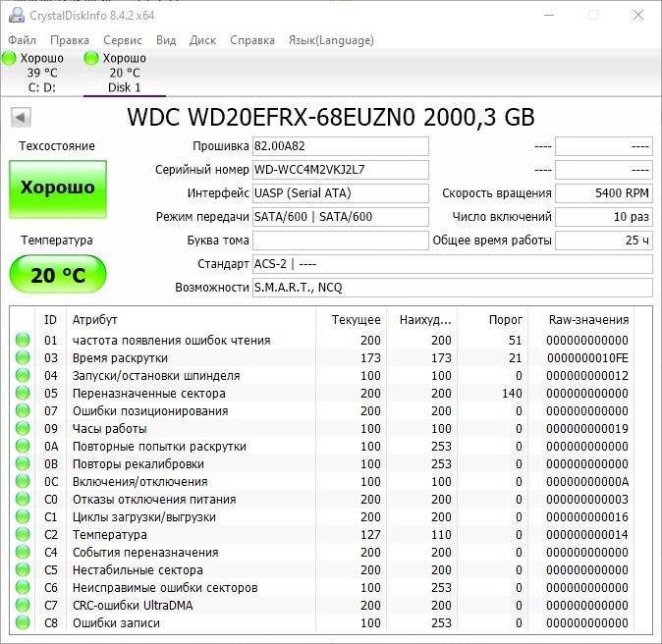Click the 20 °C temperature button
Image resolution: width=662 pixels, height=644 pixels.
58,275
